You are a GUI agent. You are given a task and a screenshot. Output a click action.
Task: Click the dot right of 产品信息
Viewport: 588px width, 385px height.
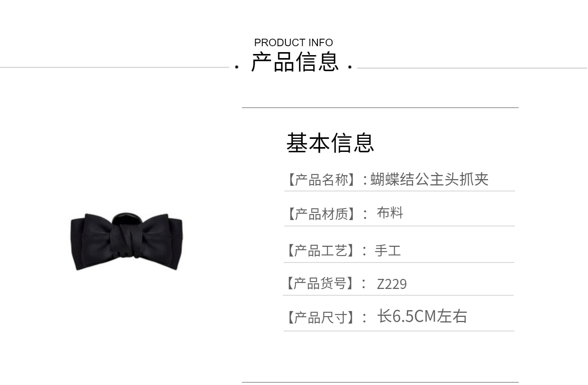coord(350,67)
